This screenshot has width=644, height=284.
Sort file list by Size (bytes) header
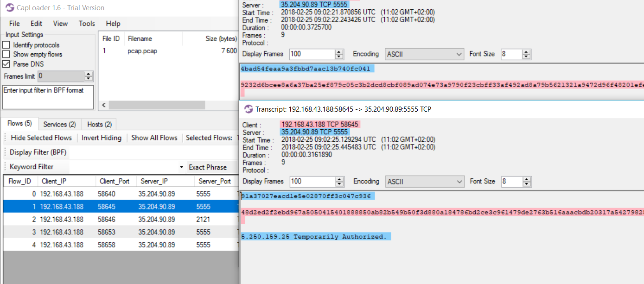point(210,38)
